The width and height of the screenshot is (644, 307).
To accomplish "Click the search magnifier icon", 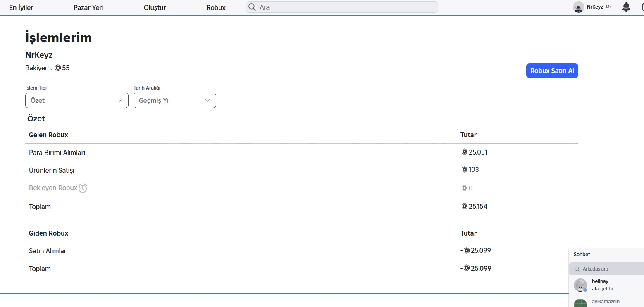I will [252, 7].
